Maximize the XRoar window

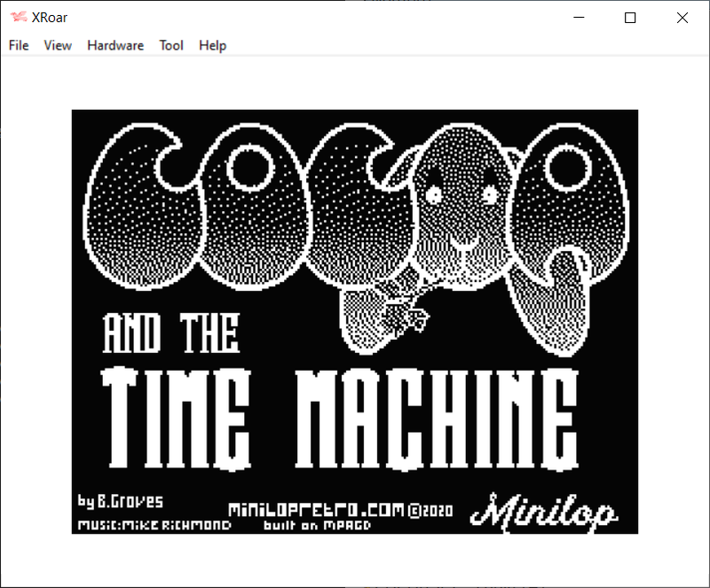coord(630,18)
